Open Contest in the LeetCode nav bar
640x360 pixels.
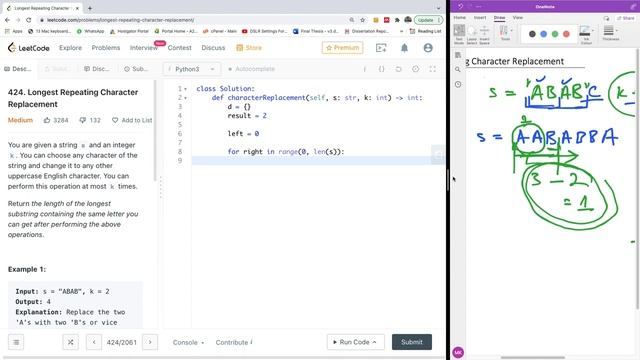[180, 48]
